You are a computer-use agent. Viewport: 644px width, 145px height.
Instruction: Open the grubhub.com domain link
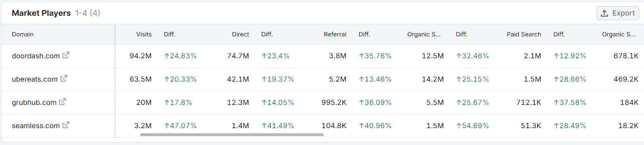(34, 102)
